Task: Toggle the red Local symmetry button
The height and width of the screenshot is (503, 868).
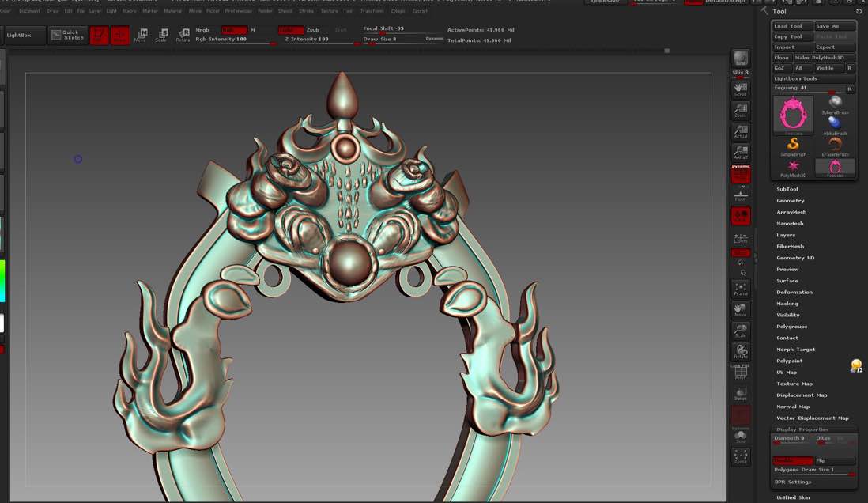Action: [x=741, y=216]
